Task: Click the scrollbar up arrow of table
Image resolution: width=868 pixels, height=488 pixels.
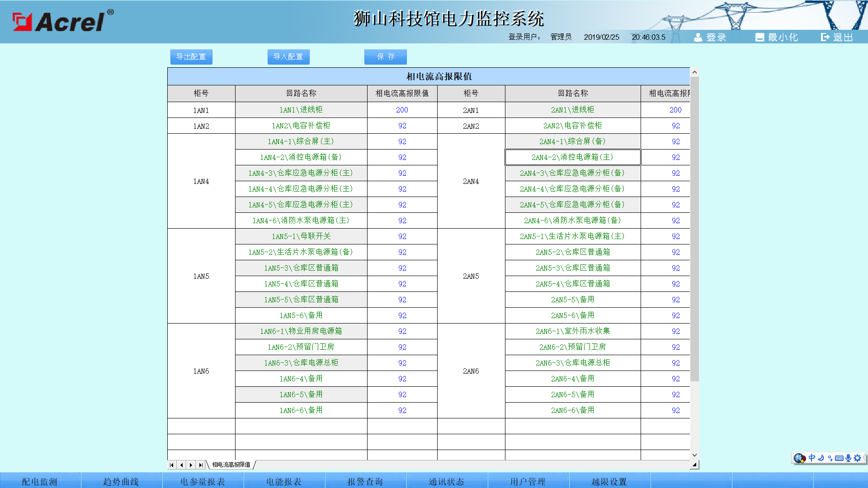Action: [694, 72]
